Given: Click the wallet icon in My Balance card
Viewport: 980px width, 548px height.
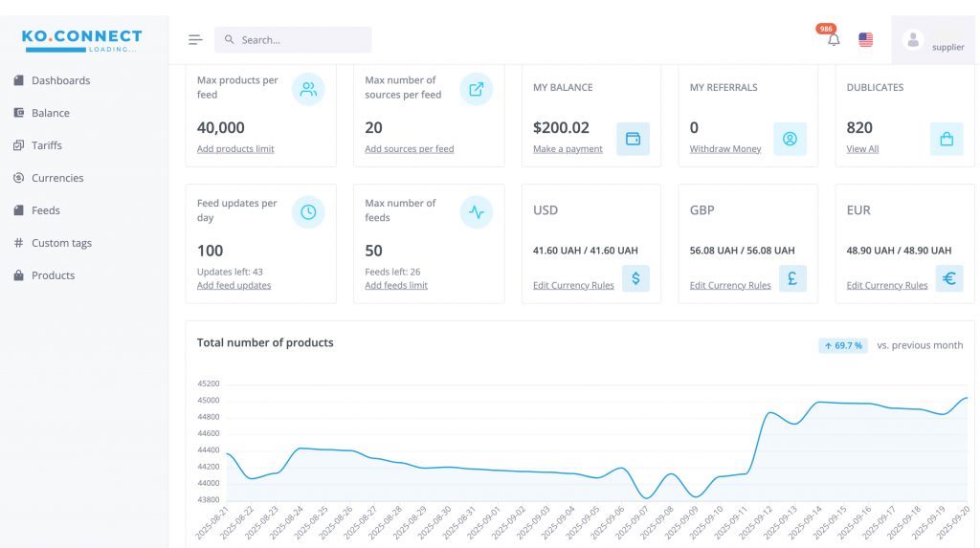Looking at the screenshot, I should click(633, 139).
